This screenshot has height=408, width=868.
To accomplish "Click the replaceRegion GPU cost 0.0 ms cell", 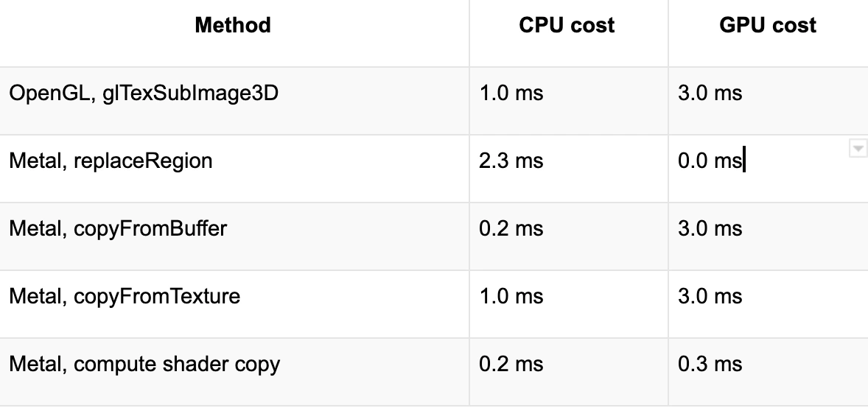I will (x=710, y=161).
